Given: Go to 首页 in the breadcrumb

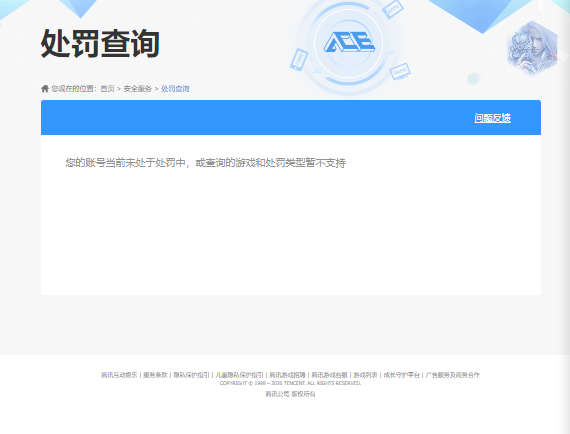Looking at the screenshot, I should tap(107, 89).
